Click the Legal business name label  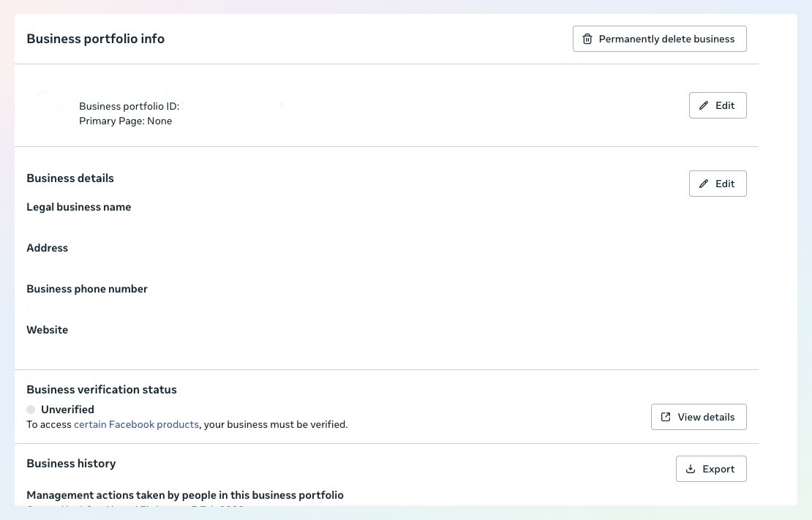79,207
